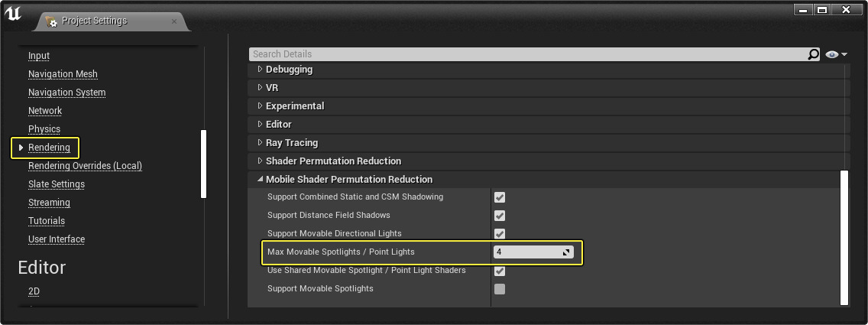Click arrow icon on Max Movable Spotlights field
This screenshot has height=325, width=868.
567,252
